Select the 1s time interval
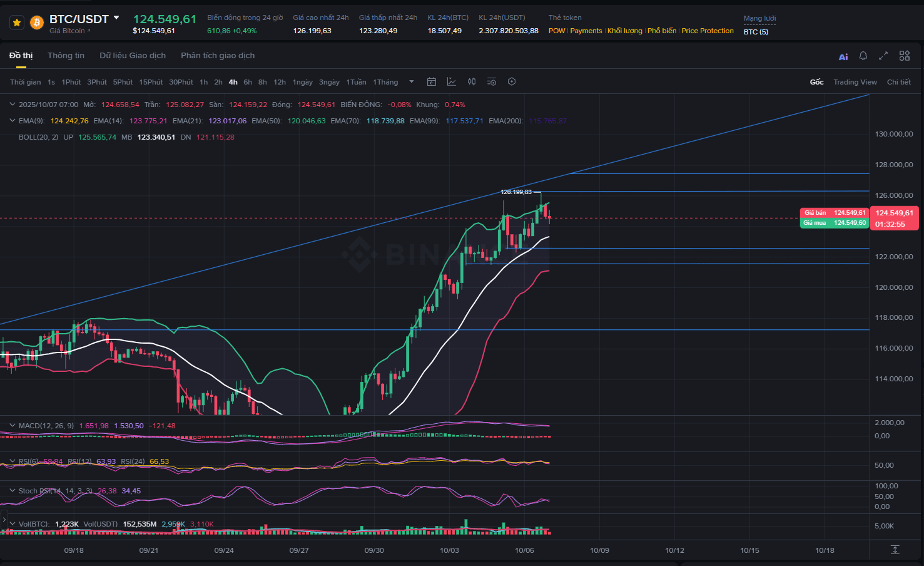 [x=51, y=82]
